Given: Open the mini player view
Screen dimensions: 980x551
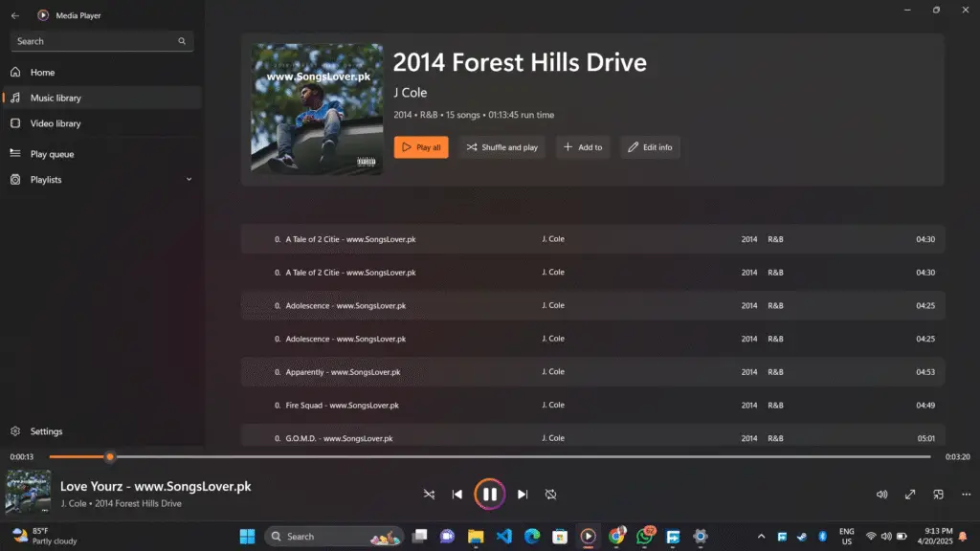Looking at the screenshot, I should pos(938,495).
